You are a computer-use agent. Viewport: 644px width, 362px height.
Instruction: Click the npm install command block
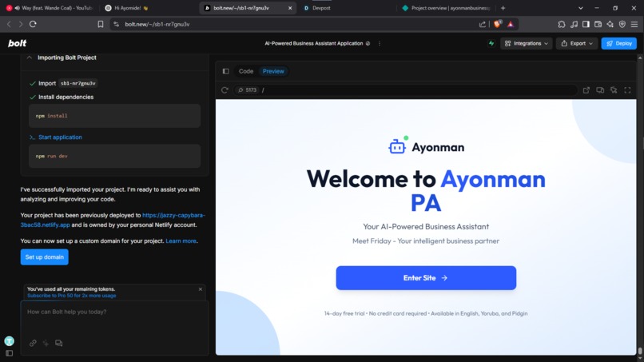click(114, 116)
